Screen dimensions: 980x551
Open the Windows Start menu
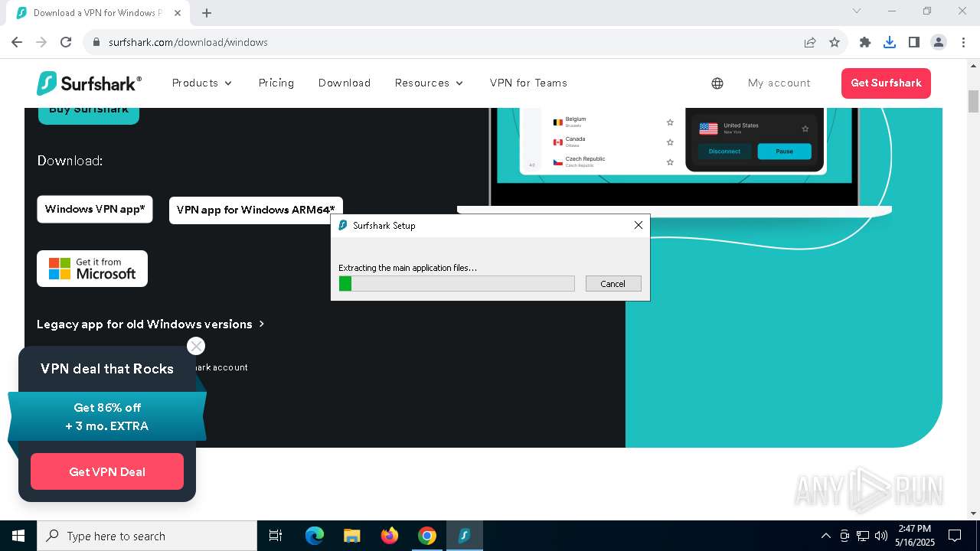point(18,536)
